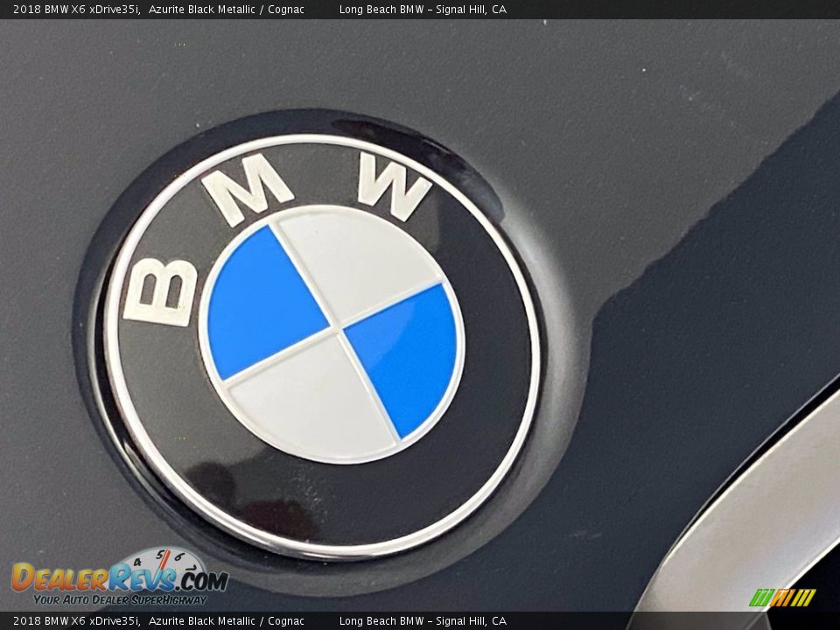This screenshot has width=840, height=630.
Task: Click the top caption '2018 BMW X6 xDrive35i'
Action: click(77, 9)
